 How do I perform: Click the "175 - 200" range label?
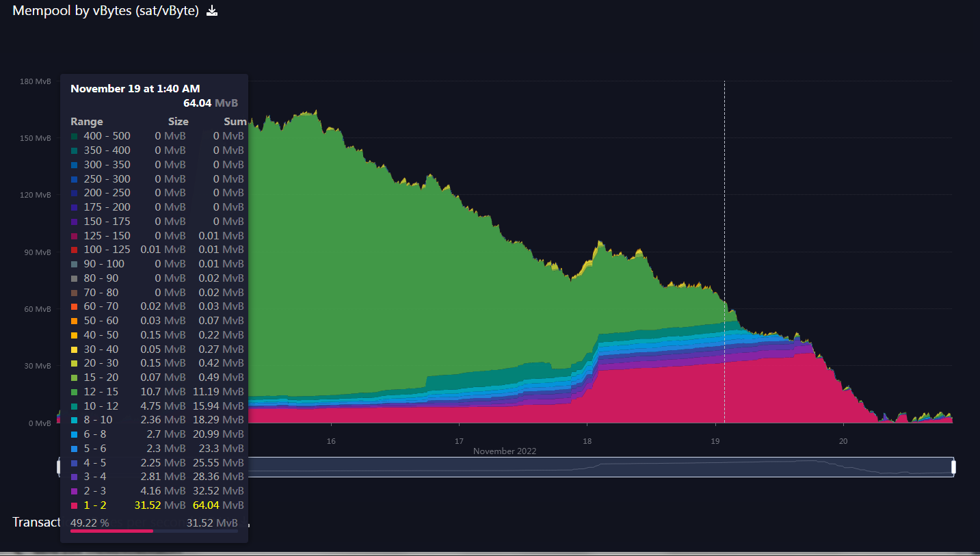tap(107, 207)
